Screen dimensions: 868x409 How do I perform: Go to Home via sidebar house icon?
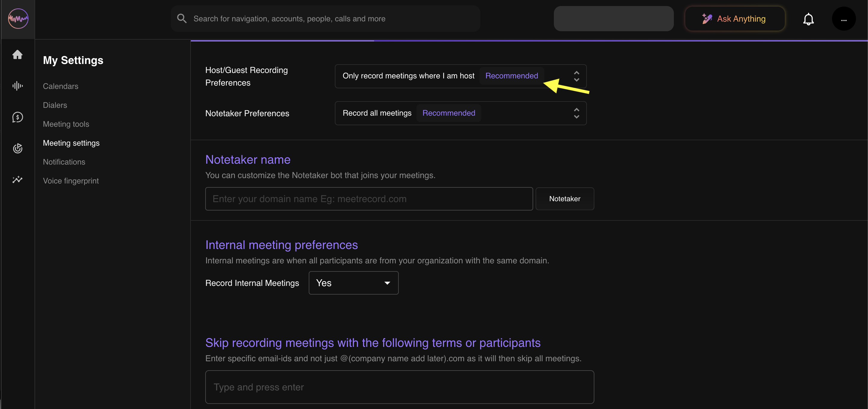pyautogui.click(x=17, y=54)
